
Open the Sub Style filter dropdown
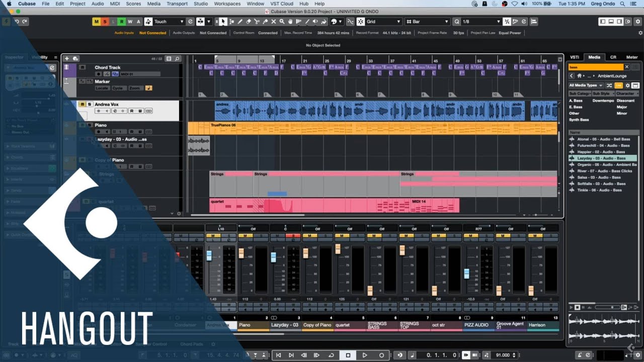603,94
